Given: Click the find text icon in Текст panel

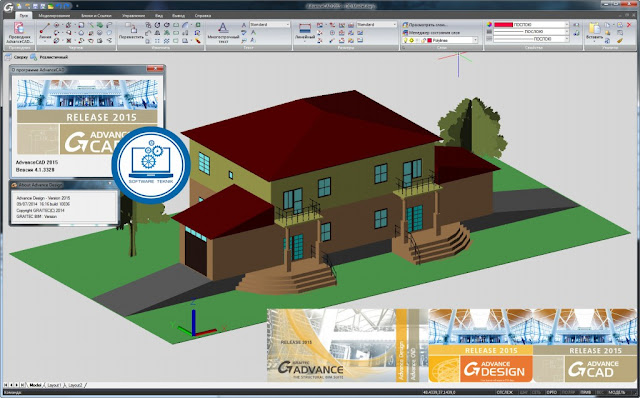Looking at the screenshot, I should (244, 41).
